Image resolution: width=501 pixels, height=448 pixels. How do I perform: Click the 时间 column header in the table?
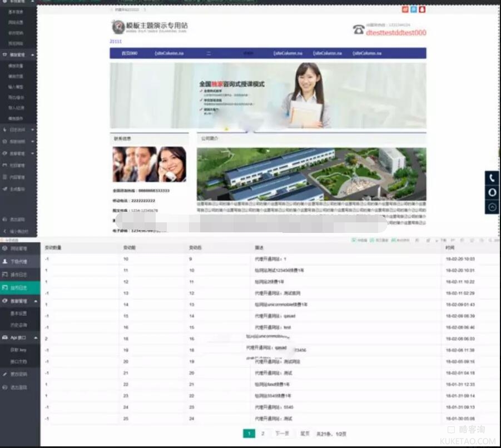coord(450,247)
